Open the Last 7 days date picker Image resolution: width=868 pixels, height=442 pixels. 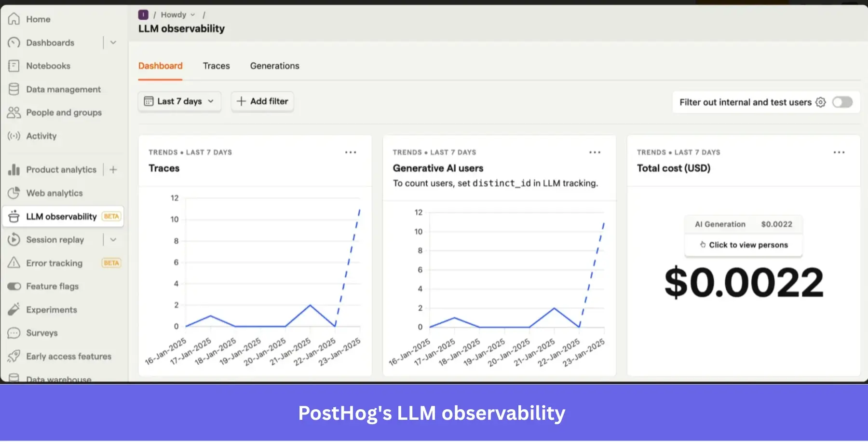click(179, 101)
